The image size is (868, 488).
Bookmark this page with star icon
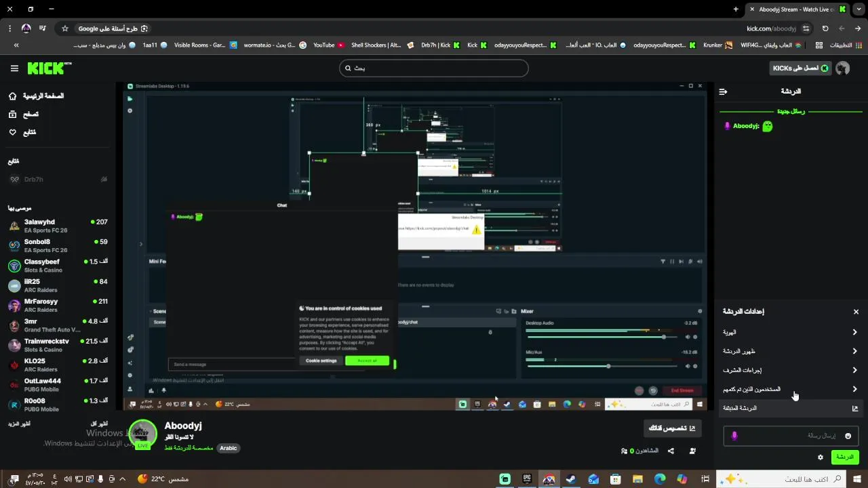pos(65,28)
